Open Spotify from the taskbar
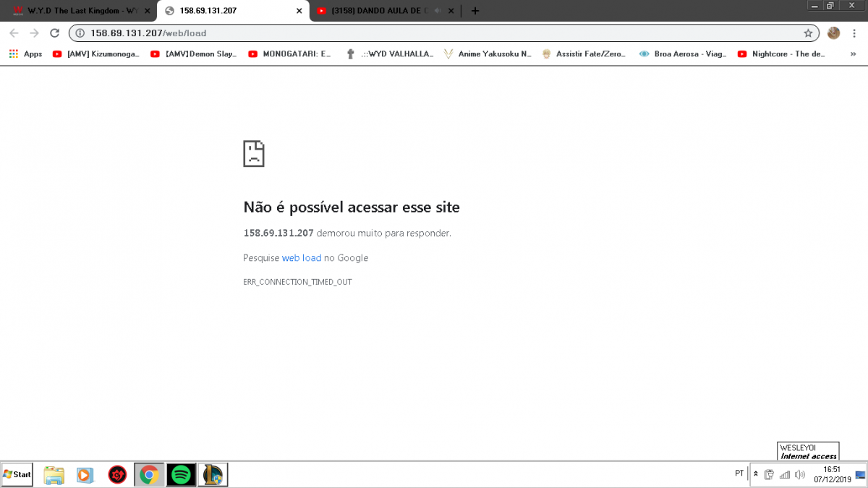Image resolution: width=868 pixels, height=488 pixels. [182, 475]
